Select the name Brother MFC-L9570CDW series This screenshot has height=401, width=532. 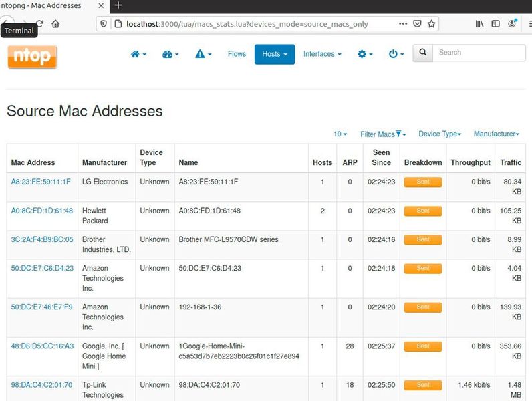(x=229, y=239)
